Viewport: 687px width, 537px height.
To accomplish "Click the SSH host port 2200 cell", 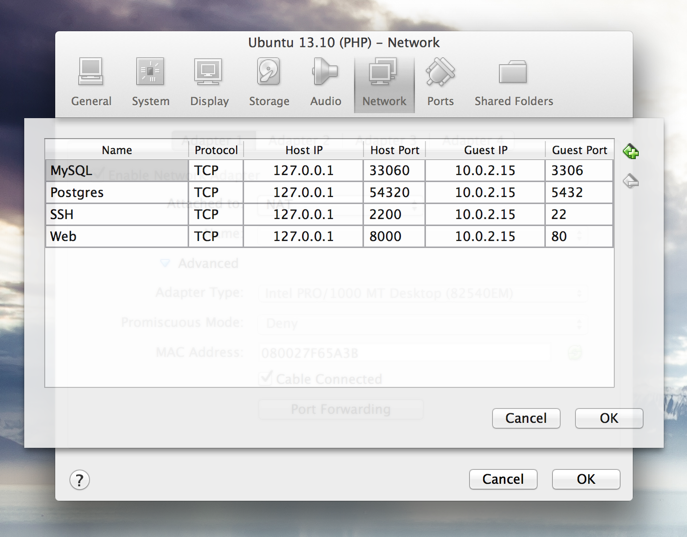I will pyautogui.click(x=394, y=214).
